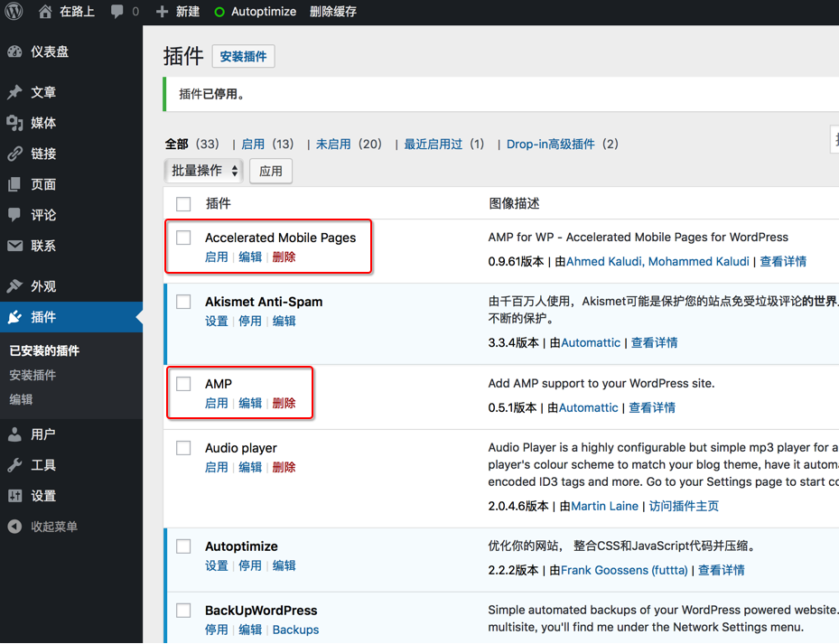The image size is (839, 644).
Task: Filter by 最近启用过 (1)
Action: (x=444, y=144)
